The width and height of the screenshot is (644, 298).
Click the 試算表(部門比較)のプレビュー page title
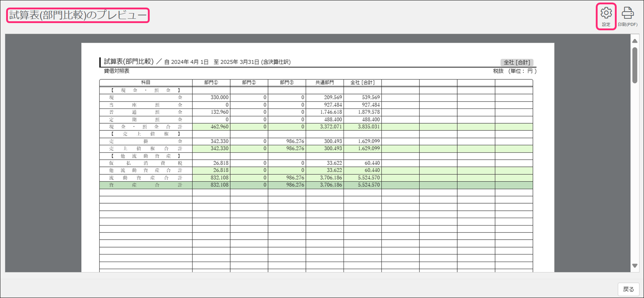(78, 15)
